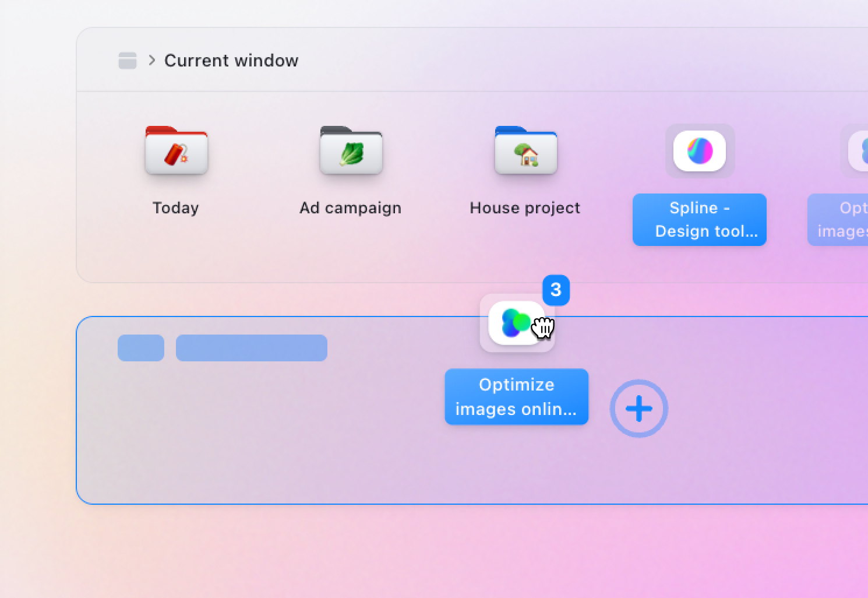Click the Optimize images onlin... label
The width and height of the screenshot is (868, 598).
[517, 397]
